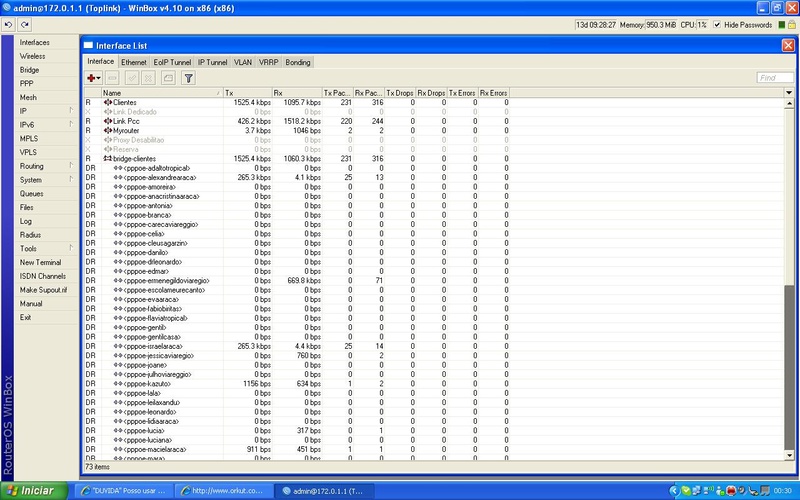Open New Terminal from the sidebar
This screenshot has height=500, width=800.
point(46,262)
